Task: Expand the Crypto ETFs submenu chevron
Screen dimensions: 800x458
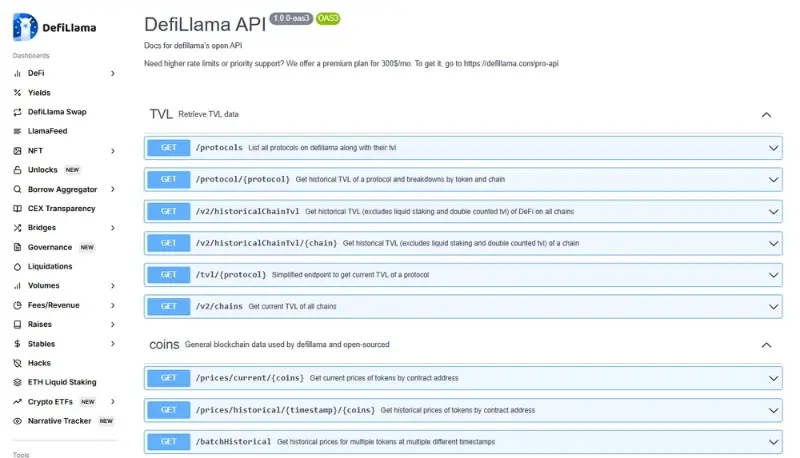Action: pyautogui.click(x=113, y=402)
